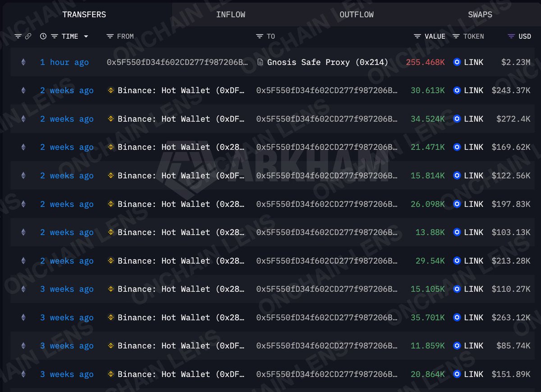Open the OUTFLOW tab
Viewport: 541px width, 392px height.
pyautogui.click(x=356, y=14)
